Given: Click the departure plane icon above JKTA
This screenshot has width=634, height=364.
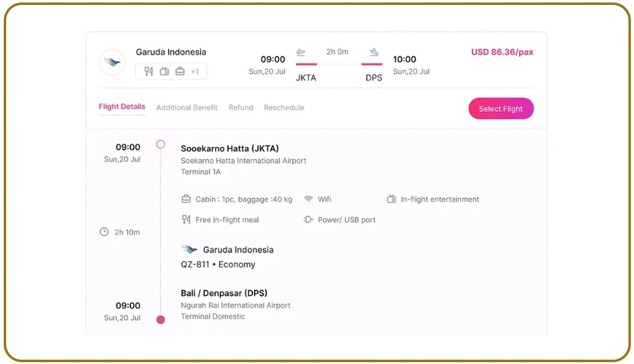Looking at the screenshot, I should coord(300,52).
